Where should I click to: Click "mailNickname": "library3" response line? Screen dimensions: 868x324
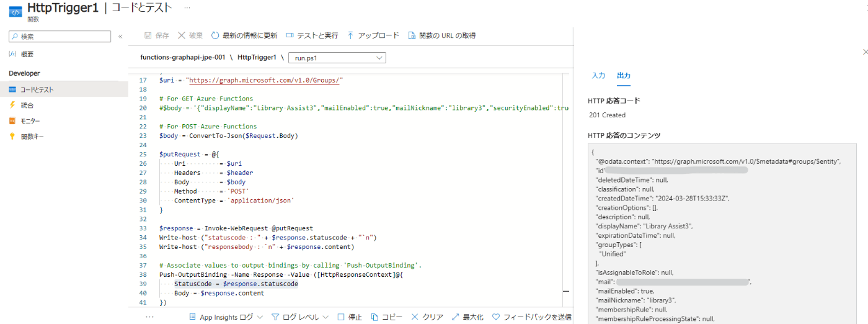(x=636, y=300)
